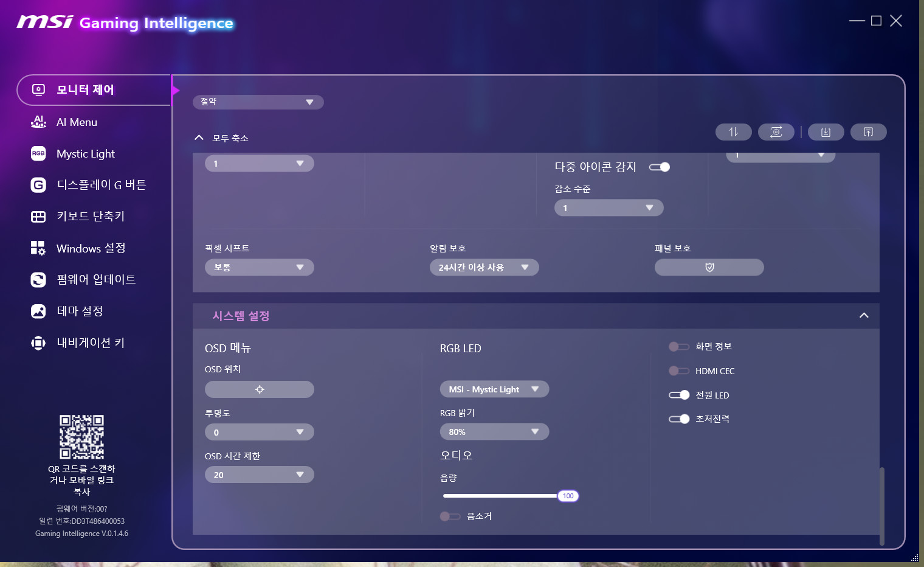
Task: Click 모두 축소 collapse all button
Action: pos(221,138)
